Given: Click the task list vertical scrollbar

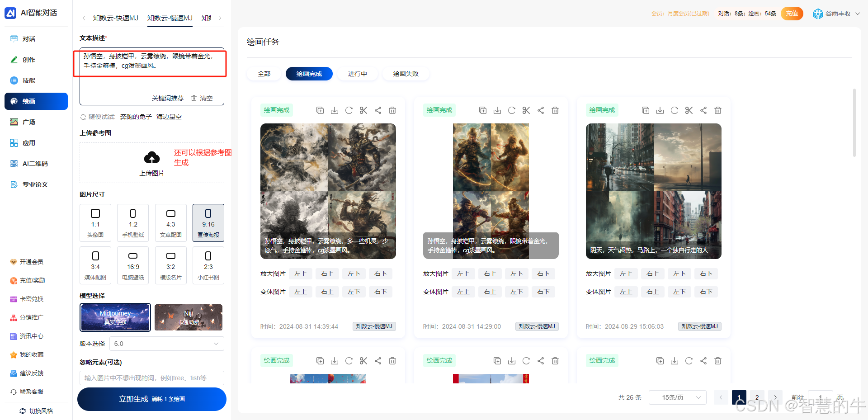Looking at the screenshot, I should coord(854,123).
